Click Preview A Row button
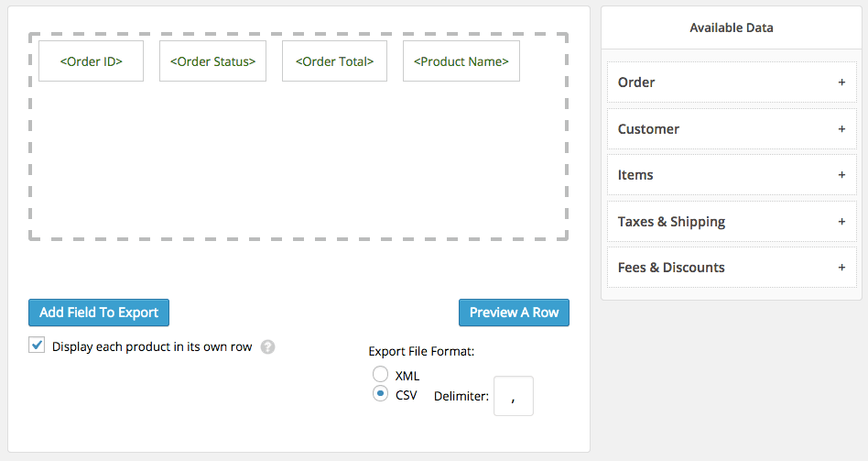This screenshot has height=461, width=868. 514,313
